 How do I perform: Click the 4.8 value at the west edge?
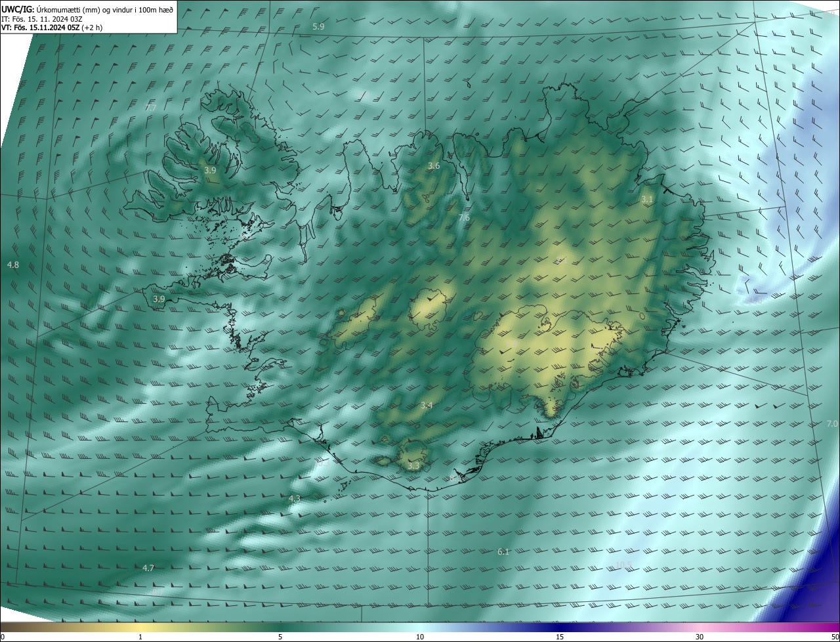(x=13, y=265)
